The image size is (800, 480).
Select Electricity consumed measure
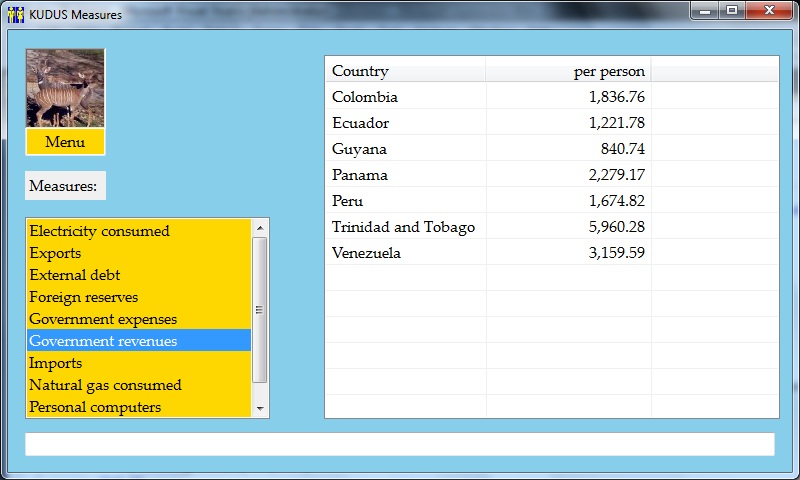click(x=99, y=231)
